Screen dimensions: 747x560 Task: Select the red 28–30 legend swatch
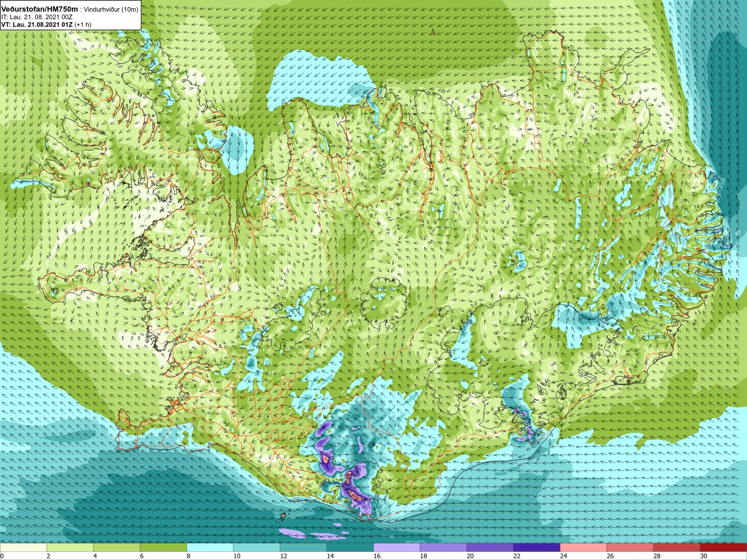pos(677,548)
